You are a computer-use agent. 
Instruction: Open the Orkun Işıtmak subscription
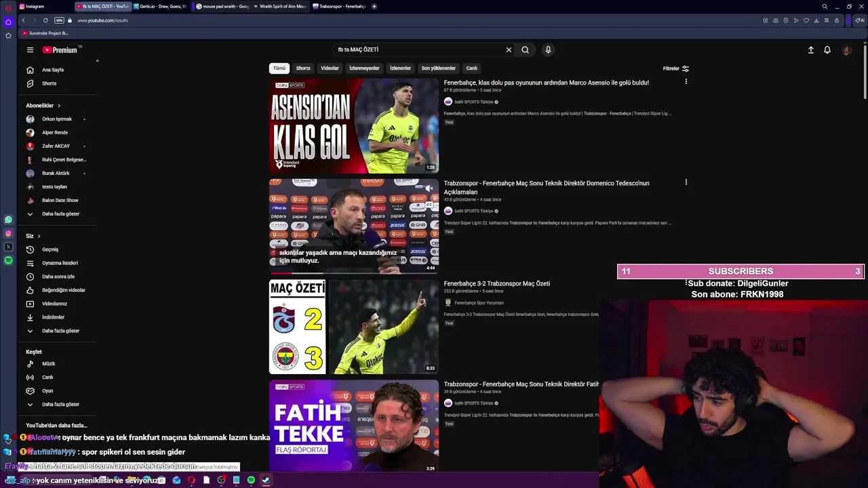pos(58,119)
